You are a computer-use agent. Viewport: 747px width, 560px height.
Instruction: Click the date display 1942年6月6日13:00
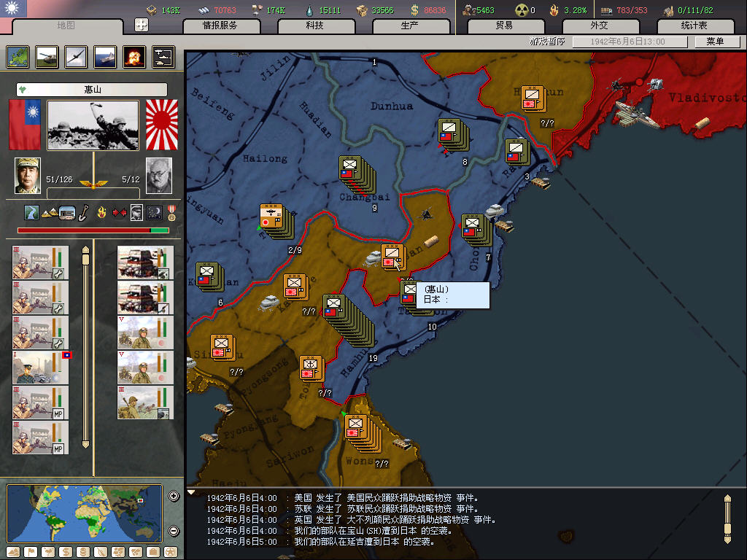[x=630, y=42]
